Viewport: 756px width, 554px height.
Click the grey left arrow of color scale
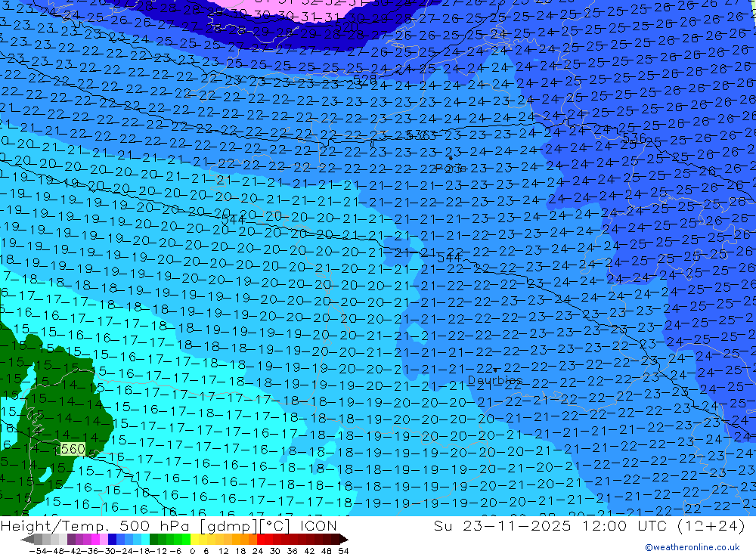27,539
